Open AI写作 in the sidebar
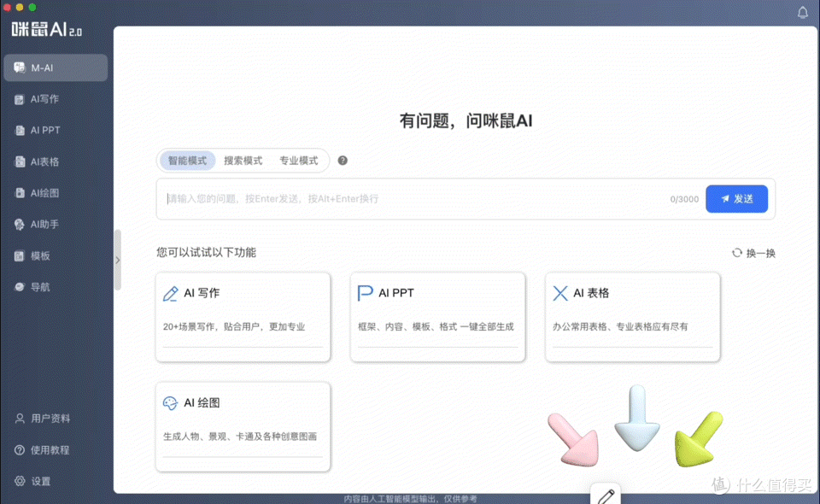 [x=56, y=99]
